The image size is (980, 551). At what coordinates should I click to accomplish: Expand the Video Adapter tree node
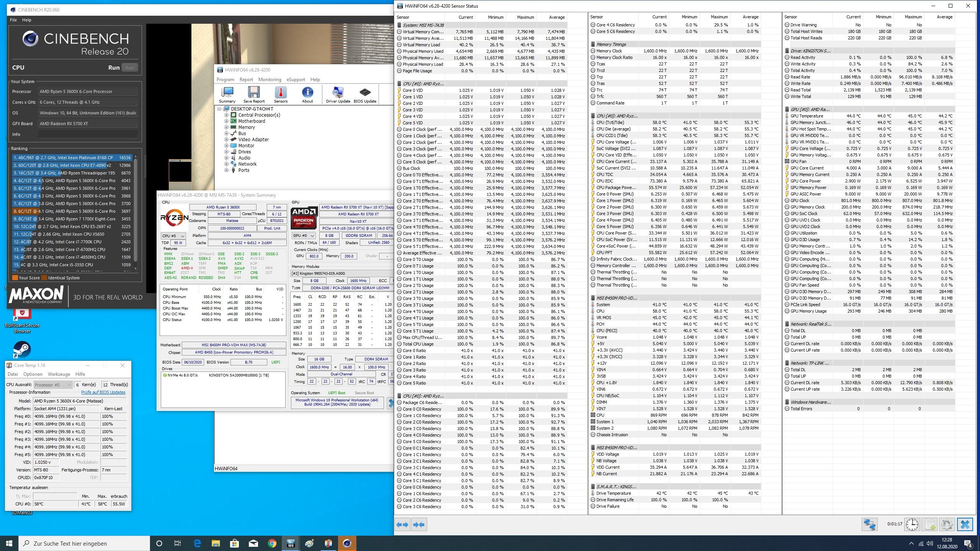coord(226,140)
